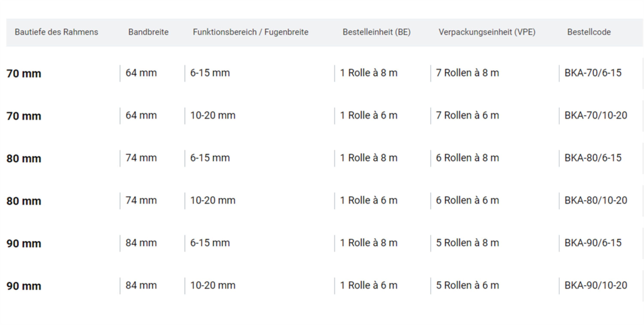Click order code BKA-80/10-20
This screenshot has height=325, width=644.
(x=596, y=200)
